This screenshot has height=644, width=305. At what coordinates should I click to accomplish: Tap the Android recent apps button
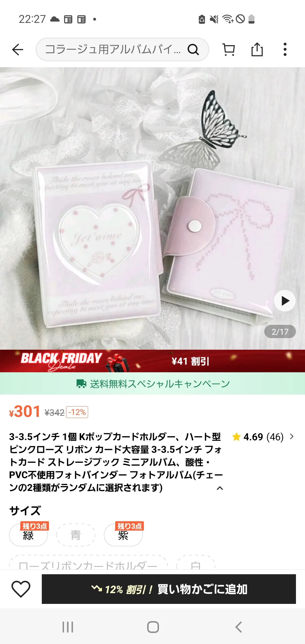[68, 627]
